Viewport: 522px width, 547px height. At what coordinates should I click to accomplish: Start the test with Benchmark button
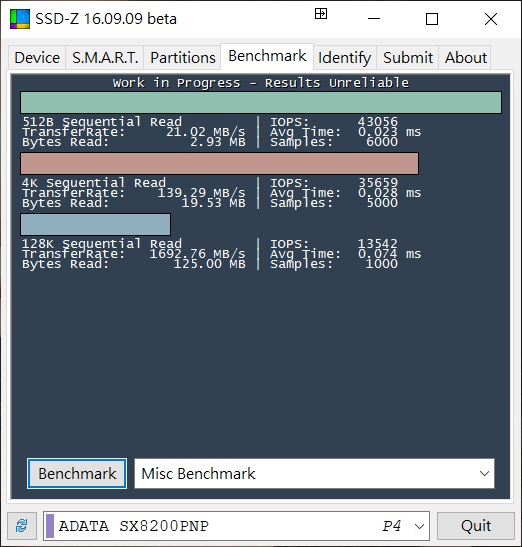pyautogui.click(x=77, y=474)
